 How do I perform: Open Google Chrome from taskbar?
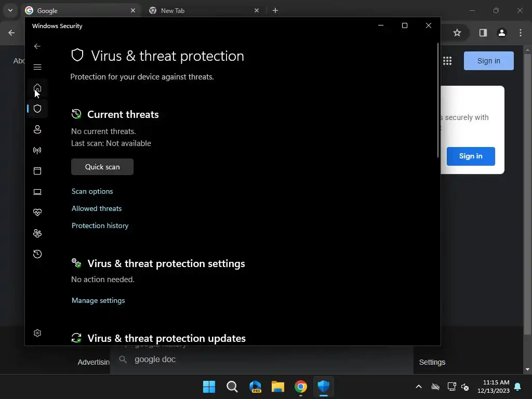[x=301, y=387]
